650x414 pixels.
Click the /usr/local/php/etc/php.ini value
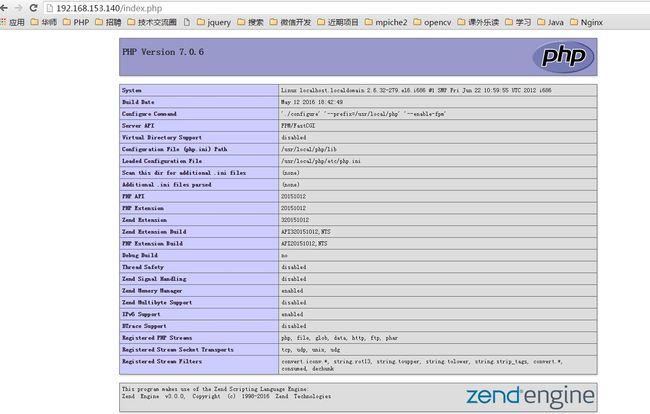321,161
